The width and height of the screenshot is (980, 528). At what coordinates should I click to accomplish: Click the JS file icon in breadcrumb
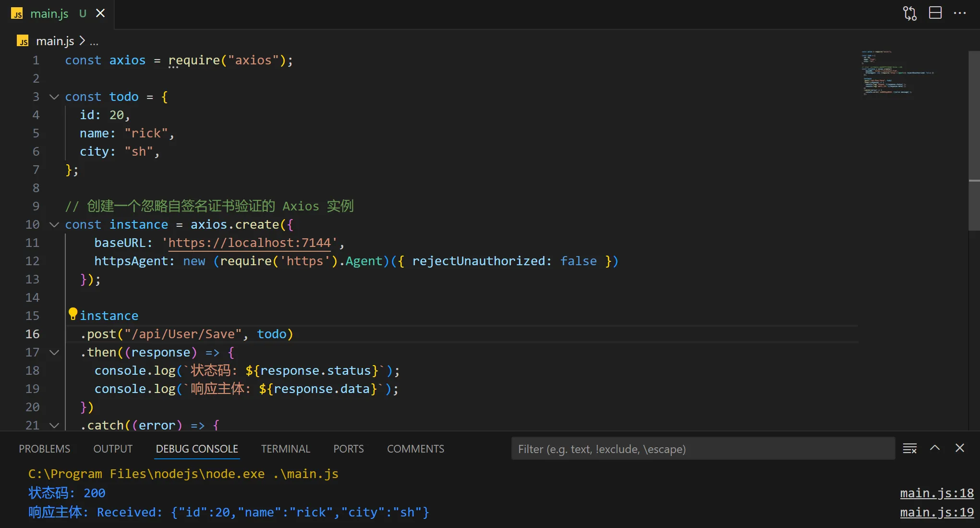(x=23, y=41)
